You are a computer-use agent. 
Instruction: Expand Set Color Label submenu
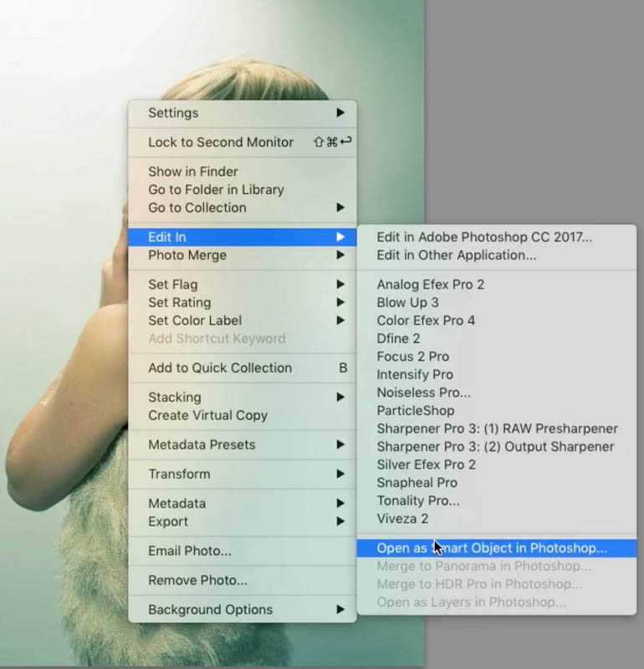pyautogui.click(x=242, y=320)
